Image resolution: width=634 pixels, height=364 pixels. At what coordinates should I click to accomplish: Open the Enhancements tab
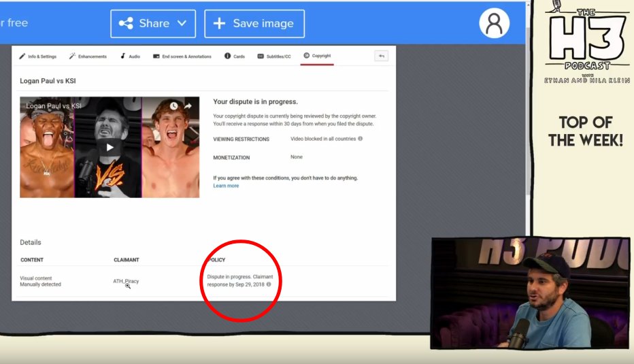88,56
